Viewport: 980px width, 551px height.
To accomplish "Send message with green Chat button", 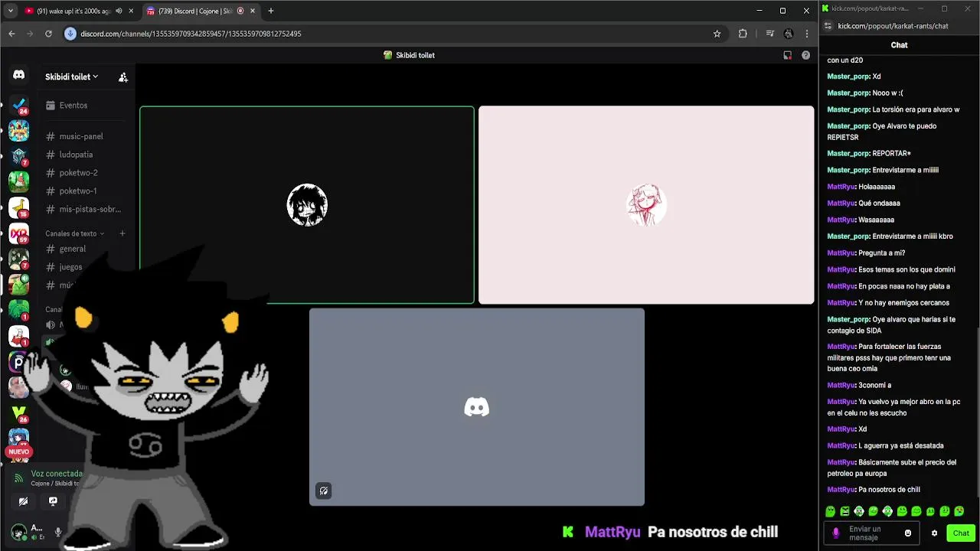I will 961,533.
